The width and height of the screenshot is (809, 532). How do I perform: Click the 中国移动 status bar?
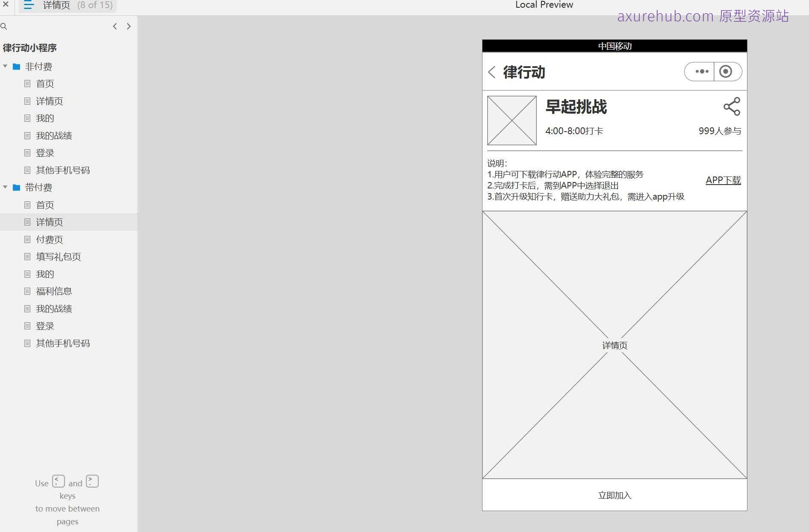click(615, 46)
